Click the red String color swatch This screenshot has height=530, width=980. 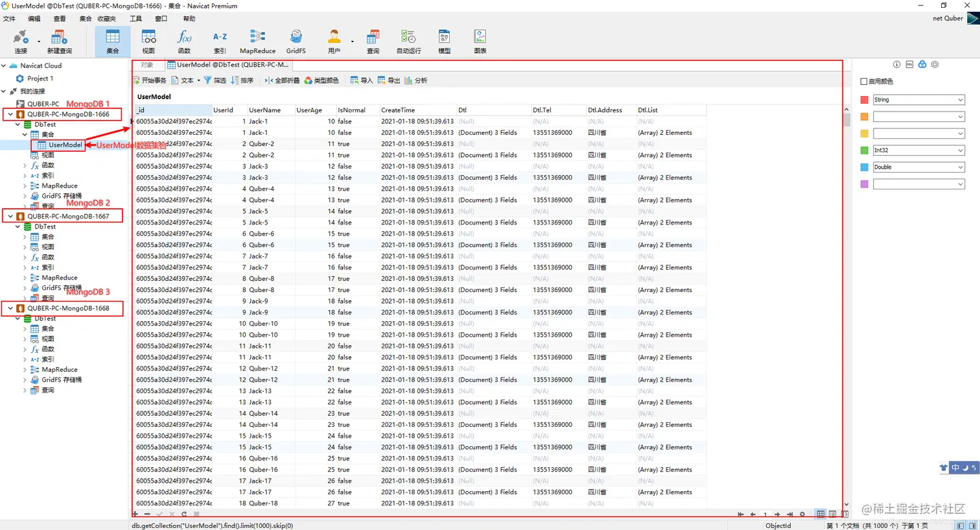[864, 100]
